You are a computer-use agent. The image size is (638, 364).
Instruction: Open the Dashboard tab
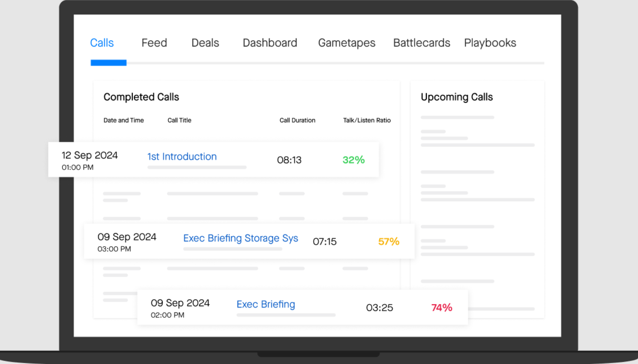coord(270,43)
